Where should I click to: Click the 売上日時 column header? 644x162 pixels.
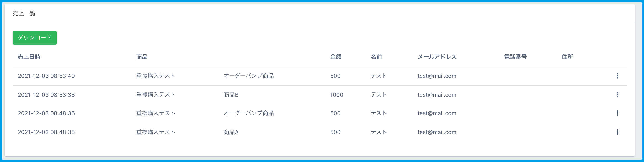click(29, 57)
